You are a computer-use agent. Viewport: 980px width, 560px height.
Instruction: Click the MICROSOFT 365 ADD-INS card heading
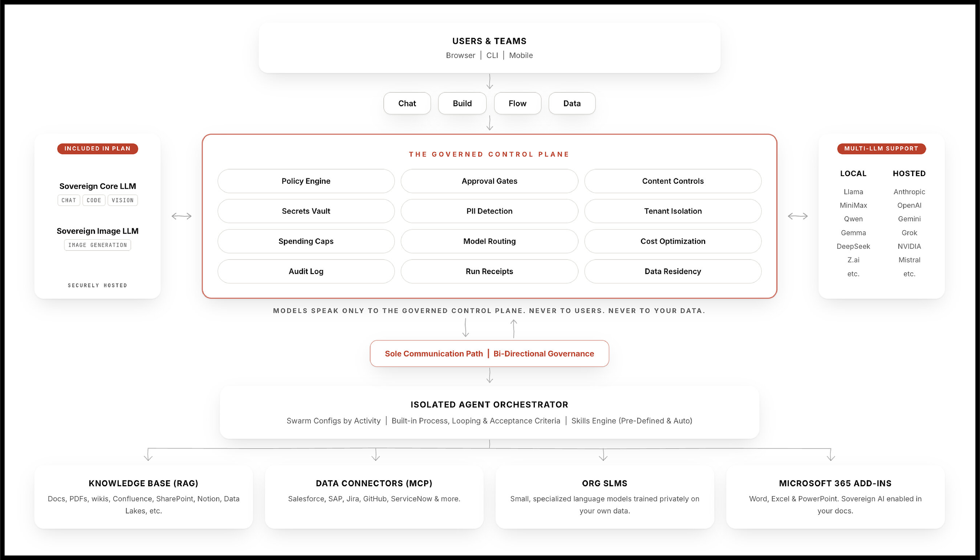pyautogui.click(x=835, y=483)
